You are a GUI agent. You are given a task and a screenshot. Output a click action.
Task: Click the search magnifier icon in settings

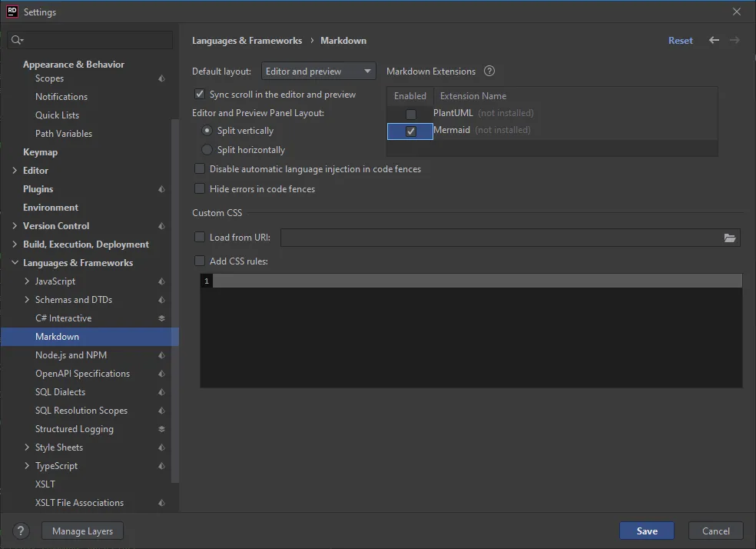[x=17, y=40]
